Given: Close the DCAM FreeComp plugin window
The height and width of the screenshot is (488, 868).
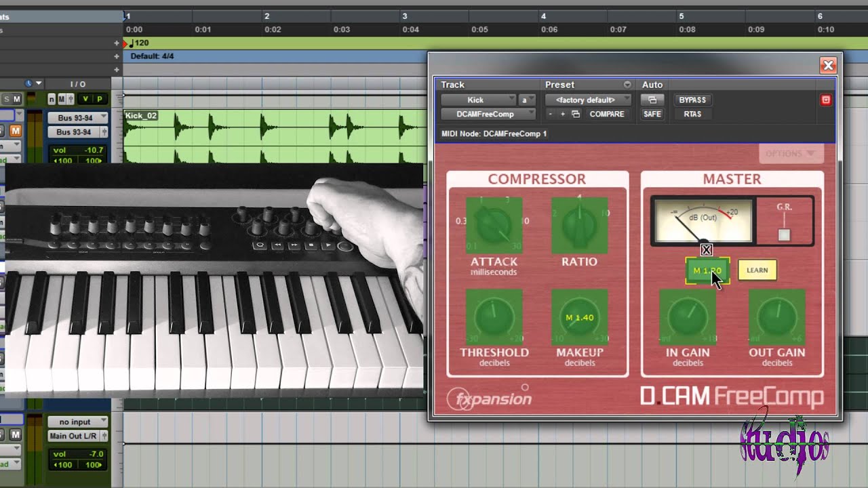Looking at the screenshot, I should (828, 65).
